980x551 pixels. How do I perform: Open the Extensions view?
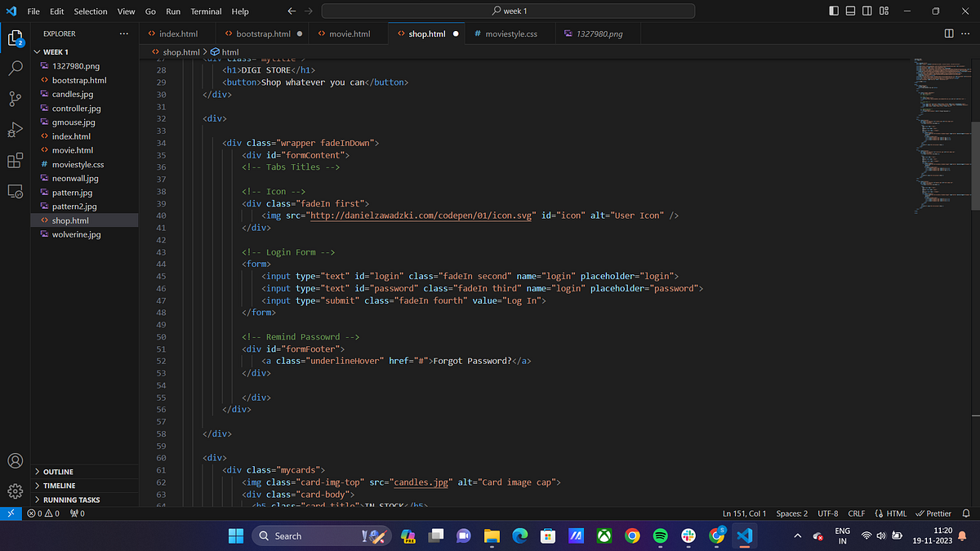coord(15,160)
